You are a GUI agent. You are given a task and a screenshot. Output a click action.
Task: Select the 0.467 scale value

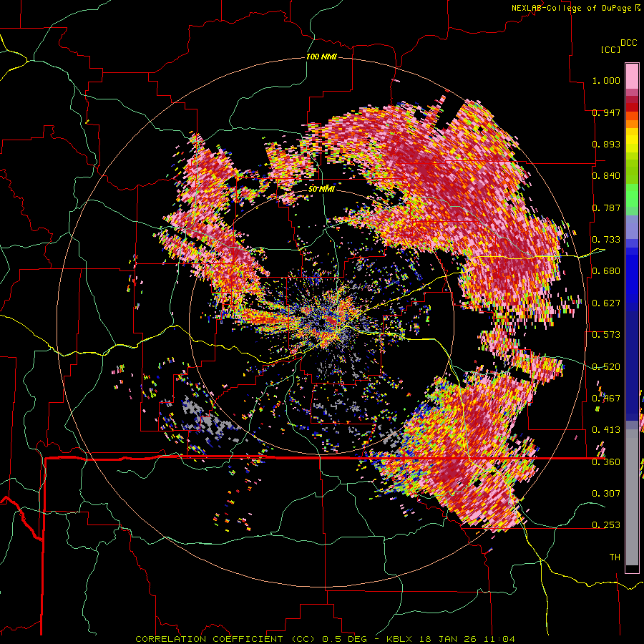(x=606, y=398)
